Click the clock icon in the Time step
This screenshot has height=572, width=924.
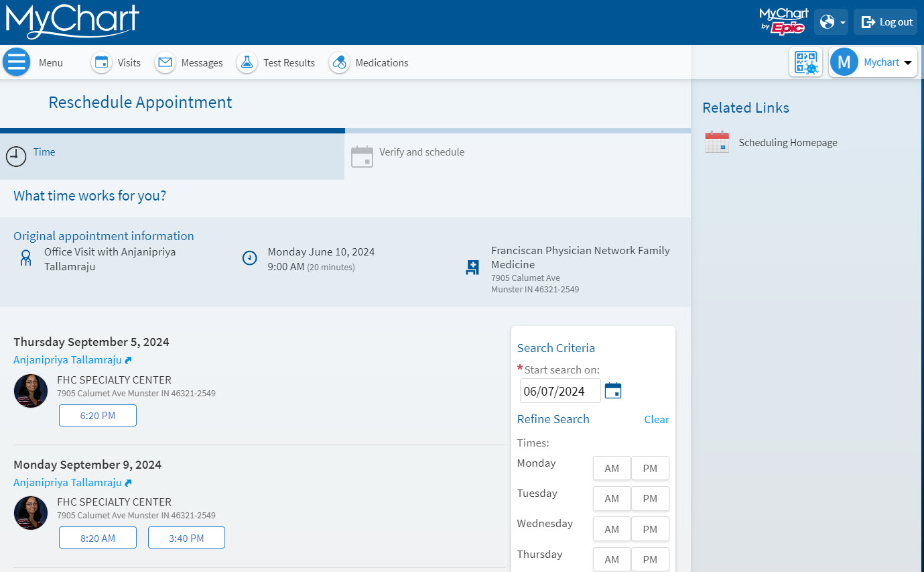[16, 156]
